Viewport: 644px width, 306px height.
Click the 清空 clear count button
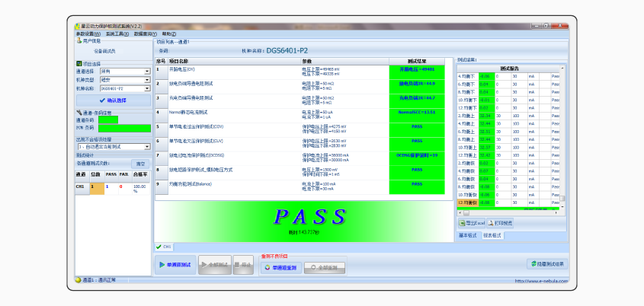(x=139, y=163)
